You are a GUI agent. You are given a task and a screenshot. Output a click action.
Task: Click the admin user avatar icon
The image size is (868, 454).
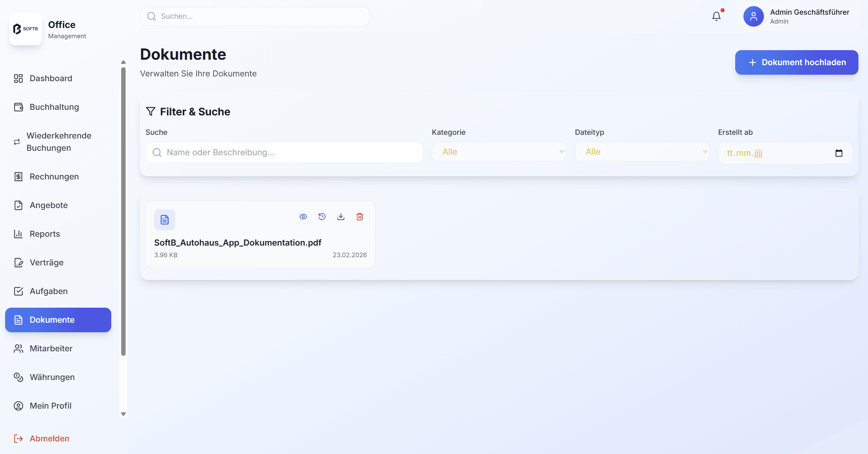[x=753, y=16]
